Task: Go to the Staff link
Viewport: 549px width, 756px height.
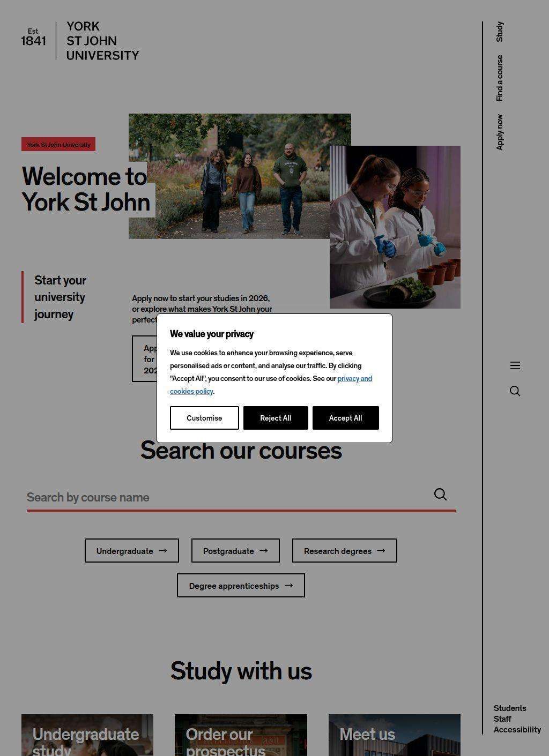Action: (x=502, y=719)
